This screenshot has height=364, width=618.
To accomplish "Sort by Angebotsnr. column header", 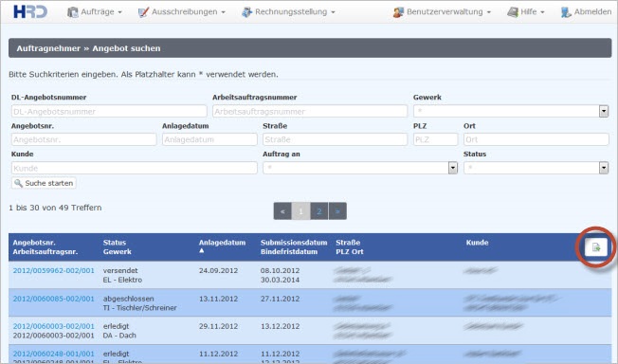I will (x=34, y=243).
